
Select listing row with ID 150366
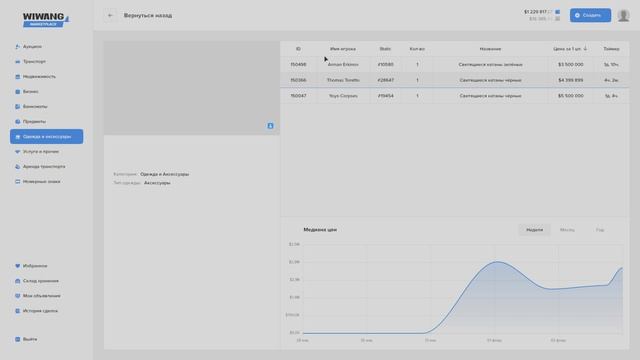(454, 80)
